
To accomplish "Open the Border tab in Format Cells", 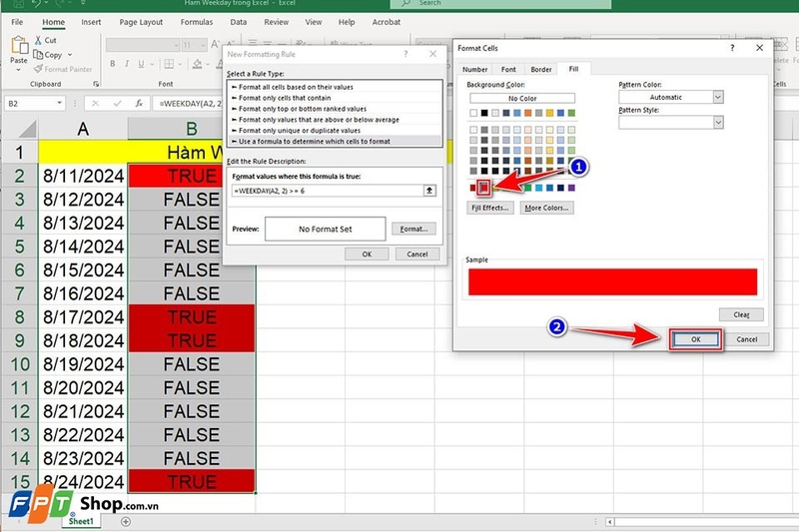I will (x=541, y=69).
